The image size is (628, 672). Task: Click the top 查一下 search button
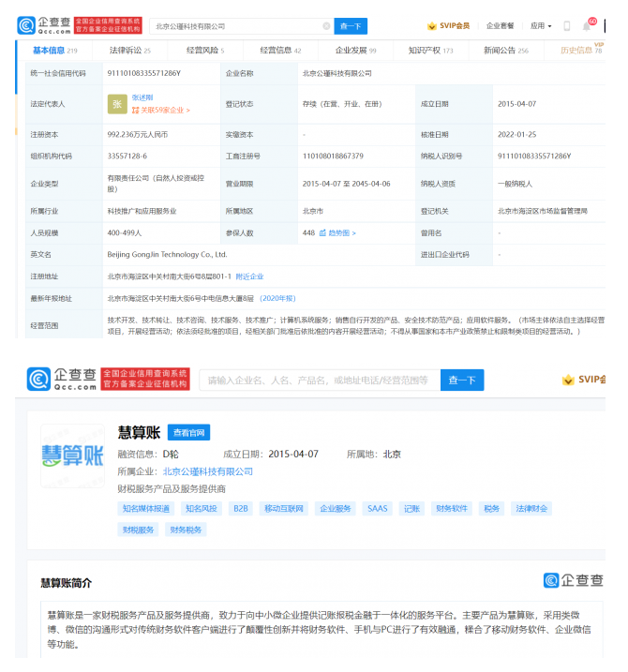click(351, 26)
